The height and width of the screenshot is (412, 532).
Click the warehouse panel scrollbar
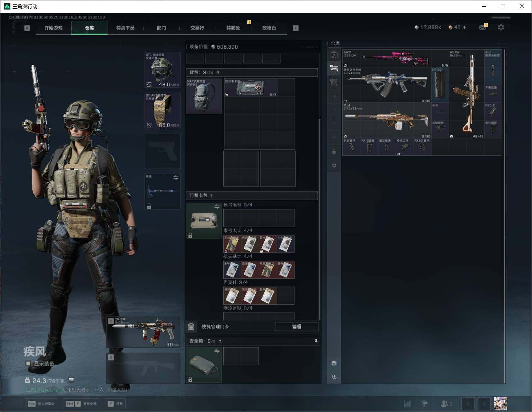pos(505,216)
